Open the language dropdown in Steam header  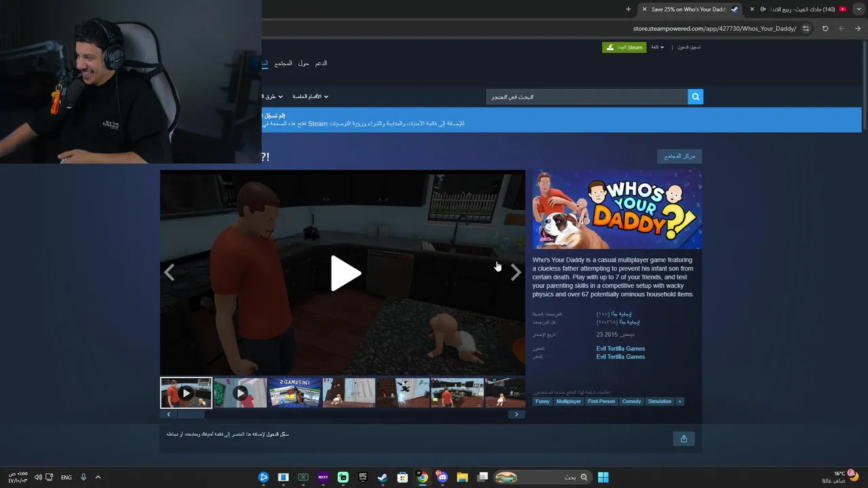[x=658, y=47]
